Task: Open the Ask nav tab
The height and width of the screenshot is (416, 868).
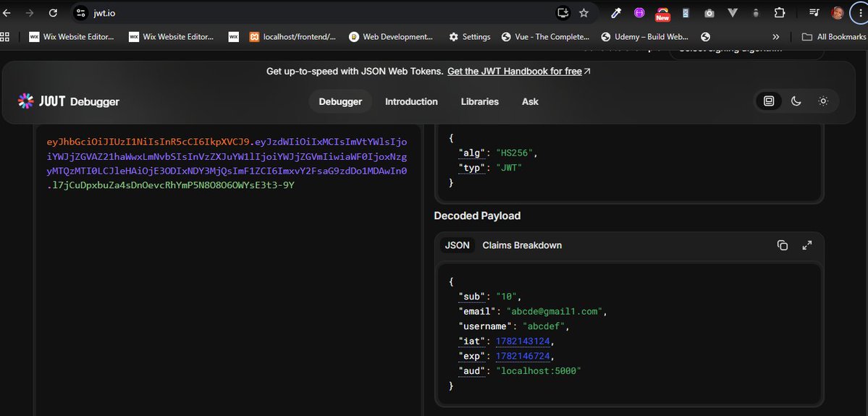Action: (531, 102)
